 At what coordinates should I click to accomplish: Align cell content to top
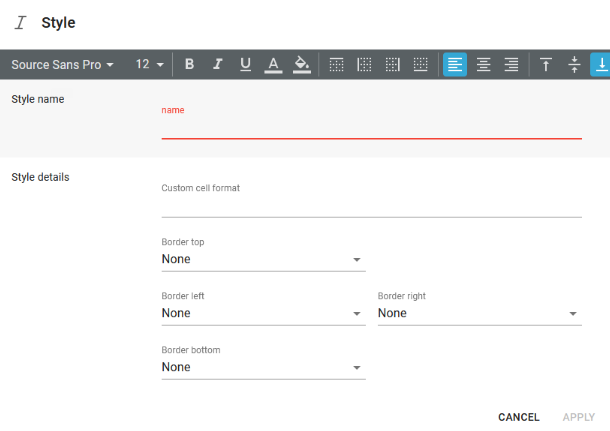click(x=546, y=64)
